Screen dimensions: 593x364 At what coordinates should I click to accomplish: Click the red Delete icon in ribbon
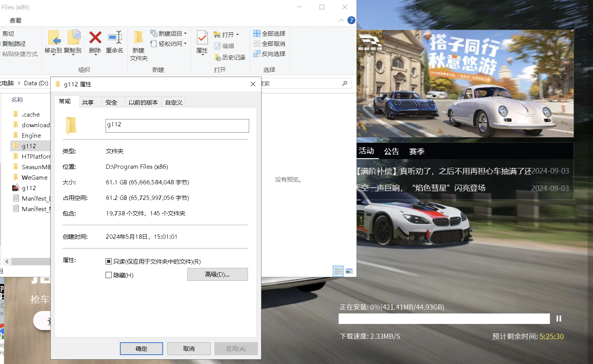coord(95,38)
